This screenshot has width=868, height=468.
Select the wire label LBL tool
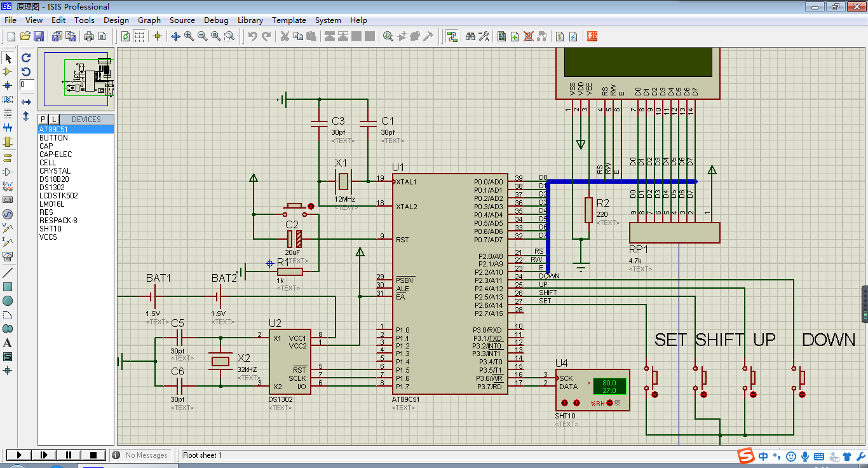(x=8, y=99)
